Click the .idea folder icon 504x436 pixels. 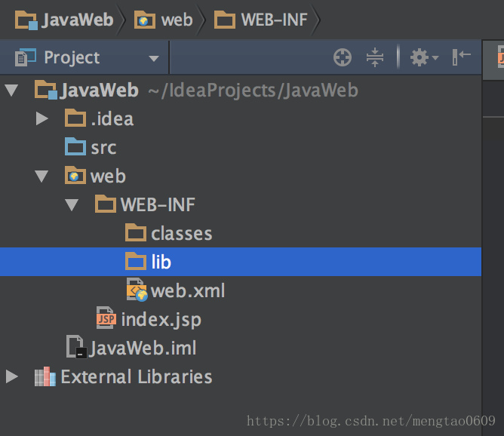(x=75, y=118)
